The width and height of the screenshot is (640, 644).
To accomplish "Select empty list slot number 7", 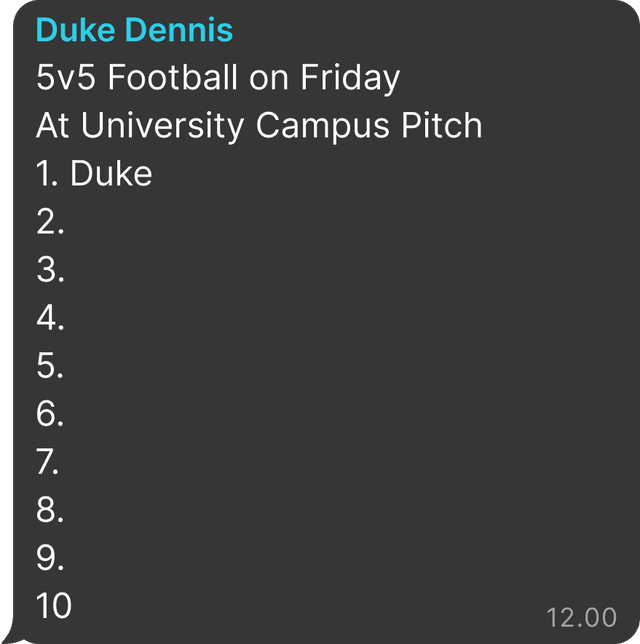I will pyautogui.click(x=48, y=462).
